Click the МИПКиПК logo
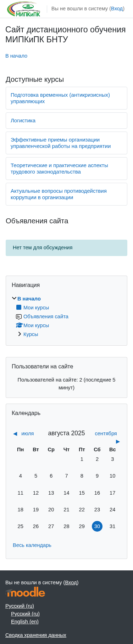The image size is (133, 644). coord(24,9)
